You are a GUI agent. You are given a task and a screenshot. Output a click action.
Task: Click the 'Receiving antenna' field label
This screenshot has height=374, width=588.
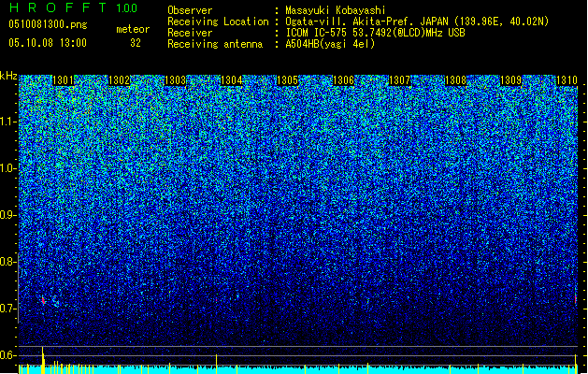(215, 44)
